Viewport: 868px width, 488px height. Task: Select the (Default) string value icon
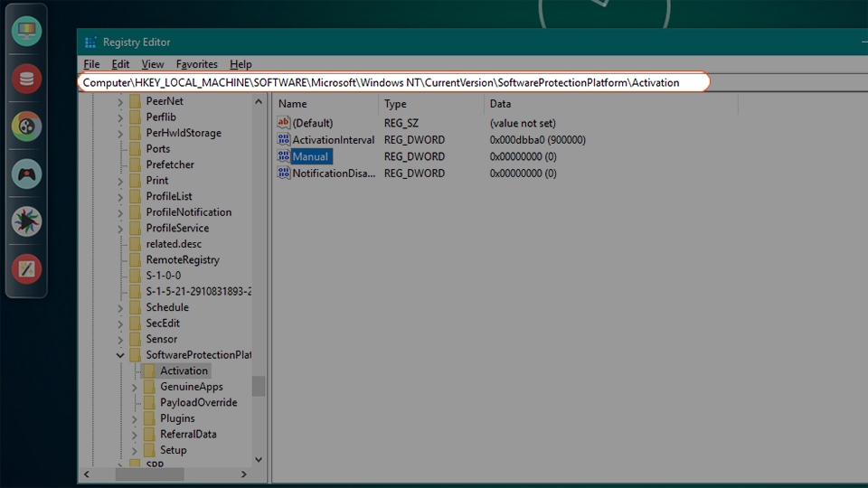coord(284,123)
